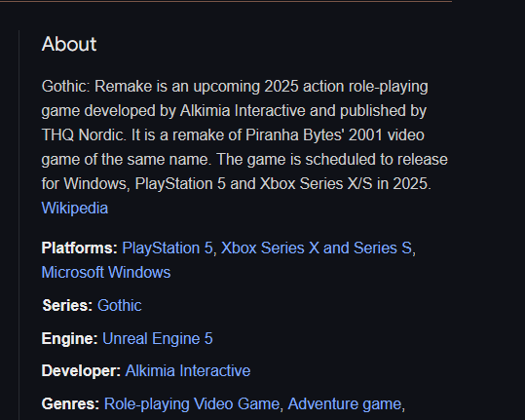This screenshot has width=525, height=420.
Task: Click the bold Genres: label
Action: [70, 404]
